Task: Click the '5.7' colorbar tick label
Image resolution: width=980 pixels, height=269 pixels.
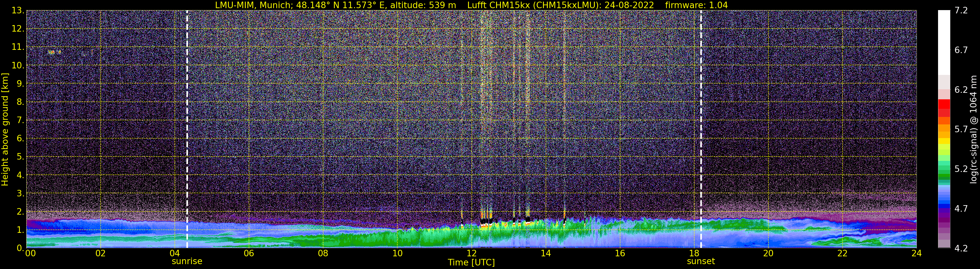Action: 961,129
